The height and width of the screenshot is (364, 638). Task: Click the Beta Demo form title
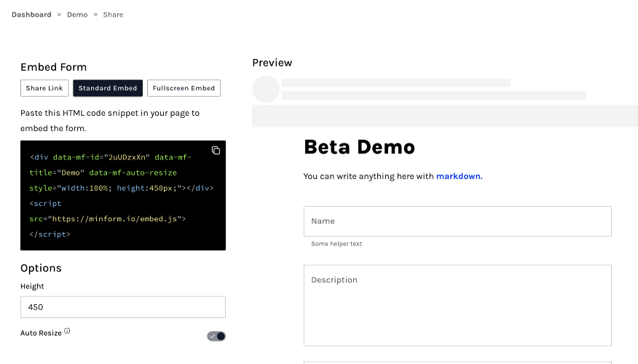[x=359, y=147]
